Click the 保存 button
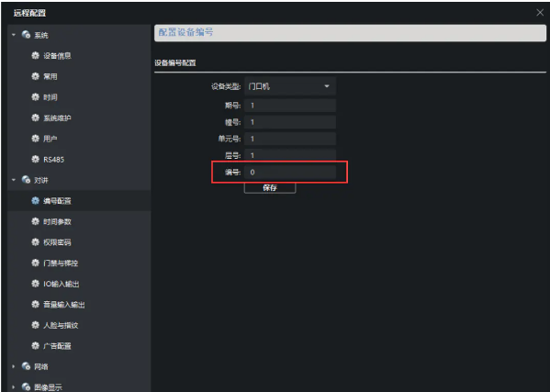550x392 pixels. (x=270, y=188)
